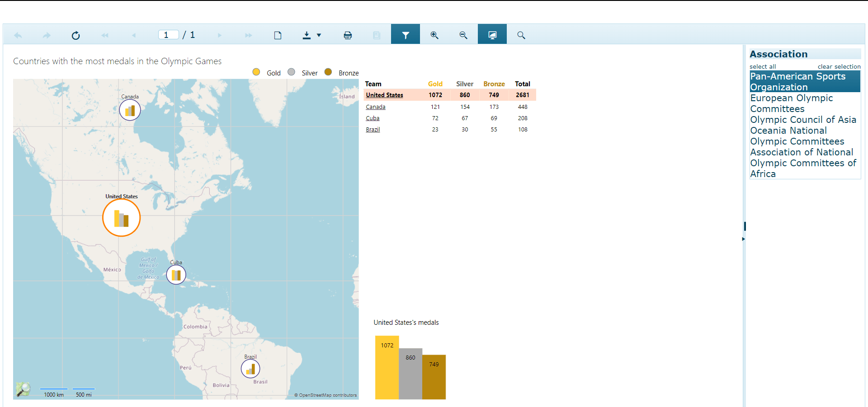Click the bronze 749 bar in the chart
This screenshot has height=407, width=868.
(x=434, y=377)
